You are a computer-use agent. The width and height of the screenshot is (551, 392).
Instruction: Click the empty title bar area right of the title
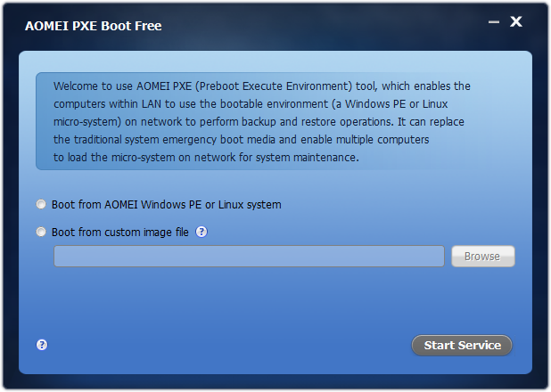[321, 24]
